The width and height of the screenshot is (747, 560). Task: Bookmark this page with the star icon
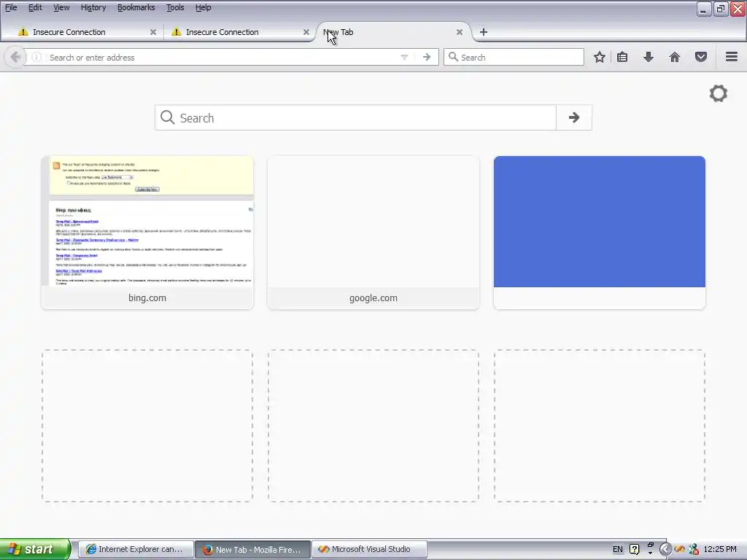click(600, 57)
